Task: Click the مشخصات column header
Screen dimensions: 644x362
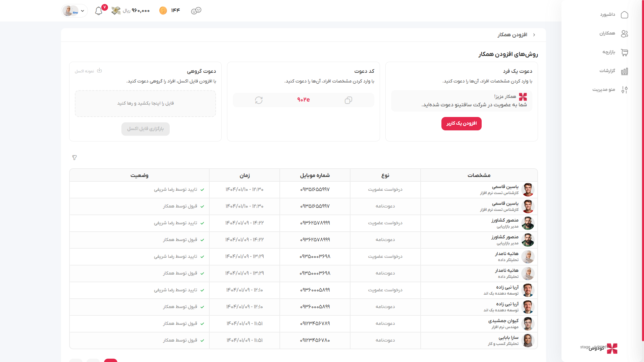Action: point(479,175)
